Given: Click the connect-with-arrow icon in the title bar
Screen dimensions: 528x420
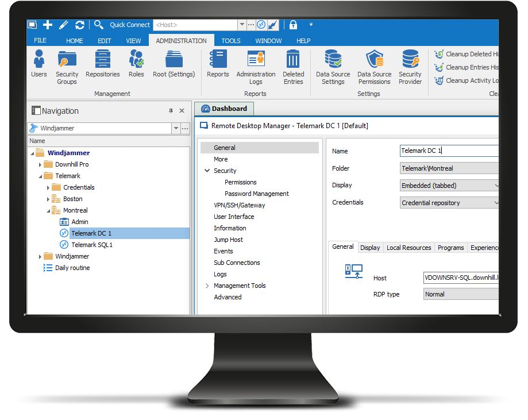Looking at the screenshot, I should click(x=273, y=25).
